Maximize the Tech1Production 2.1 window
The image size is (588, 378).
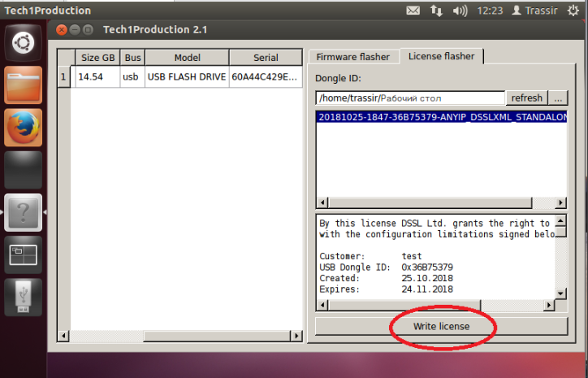click(x=89, y=29)
